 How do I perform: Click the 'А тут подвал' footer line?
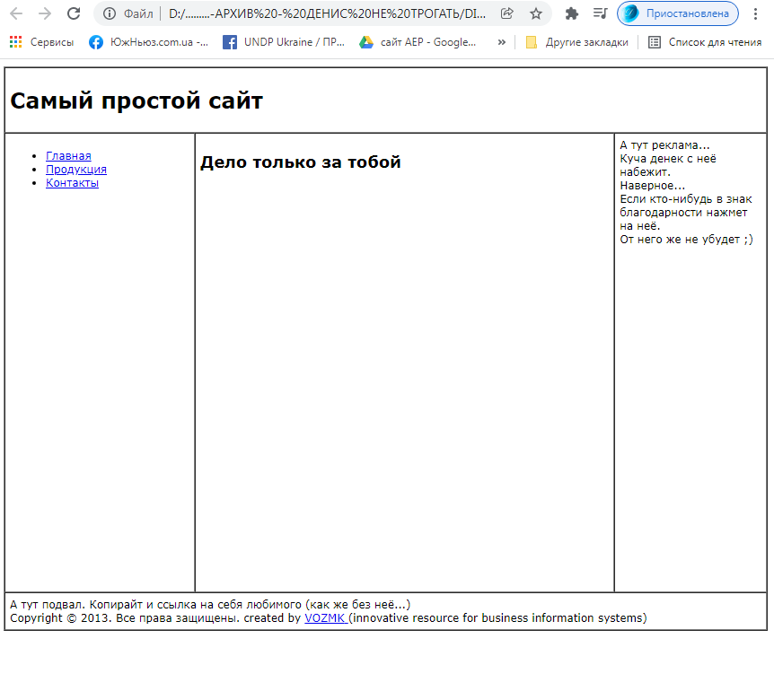[x=210, y=605]
